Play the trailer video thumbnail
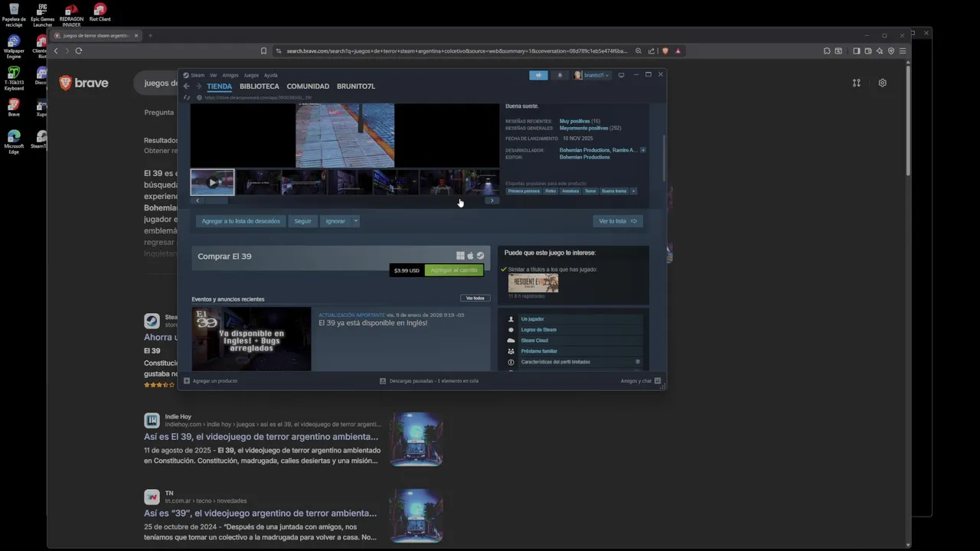The height and width of the screenshot is (551, 980). [212, 182]
